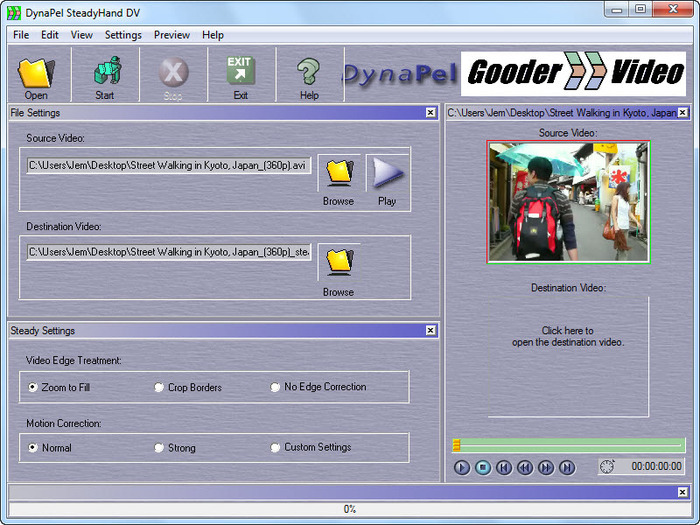
Task: Click the Steady Settings panel title
Action: pyautogui.click(x=43, y=330)
